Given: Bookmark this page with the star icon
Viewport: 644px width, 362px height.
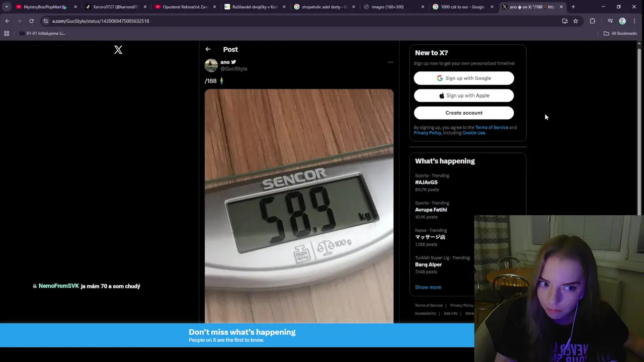Looking at the screenshot, I should click(x=576, y=21).
